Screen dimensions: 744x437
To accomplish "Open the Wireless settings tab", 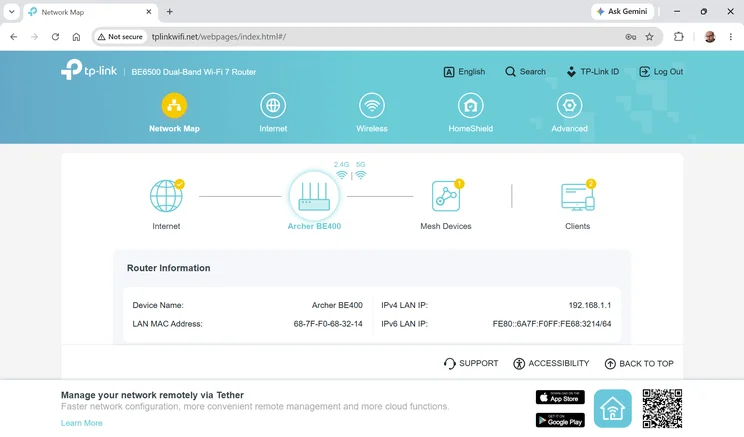I will click(372, 113).
